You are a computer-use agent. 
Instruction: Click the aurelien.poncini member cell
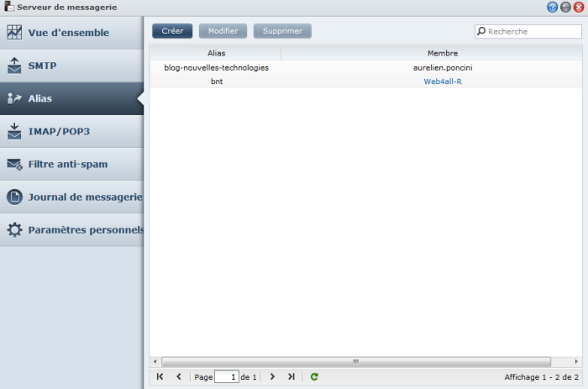(x=443, y=67)
